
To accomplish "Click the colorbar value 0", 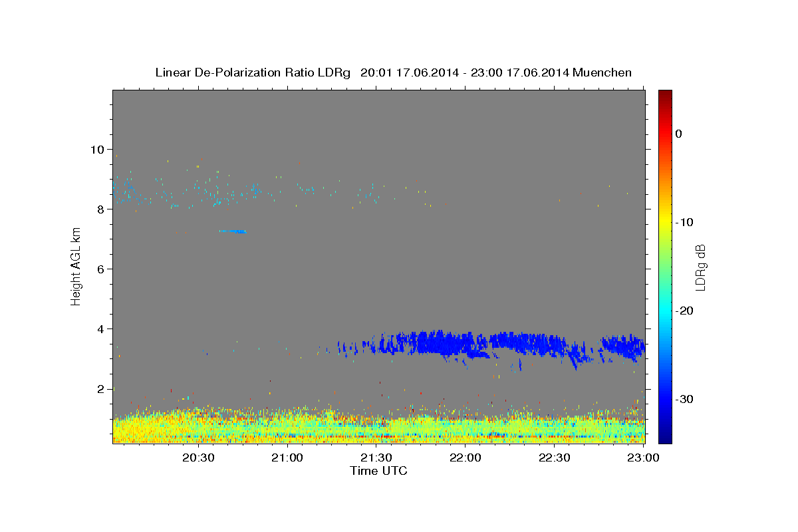I will [x=679, y=134].
